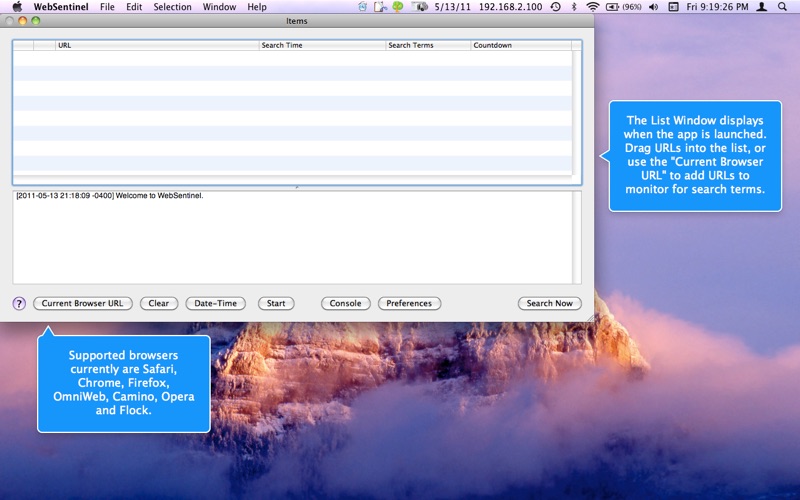800x500 pixels.
Task: Click the volume speaker icon
Action: click(x=653, y=7)
